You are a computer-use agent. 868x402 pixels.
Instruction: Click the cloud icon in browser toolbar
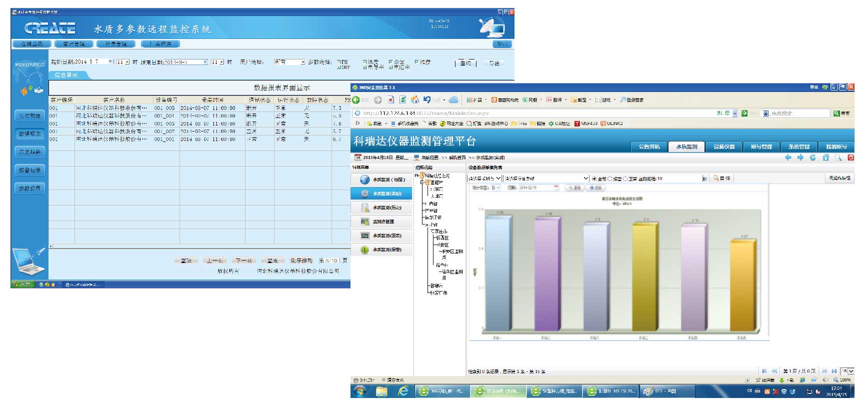point(453,100)
